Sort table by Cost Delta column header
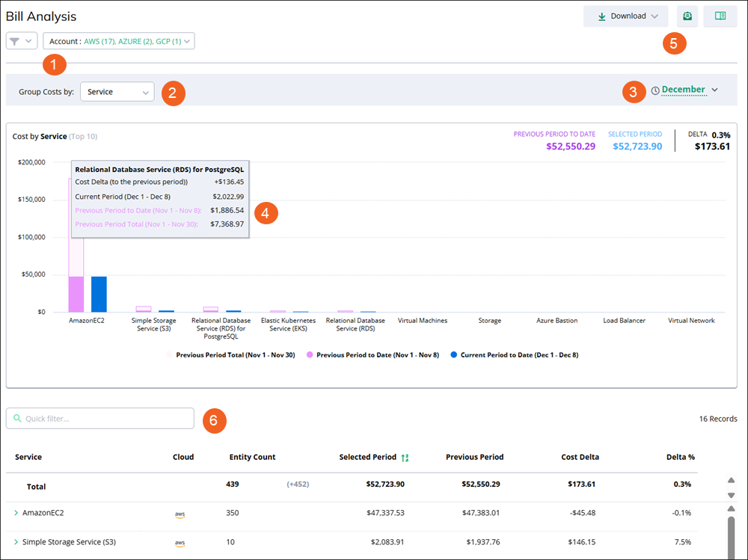The height and width of the screenshot is (560, 748). [580, 457]
